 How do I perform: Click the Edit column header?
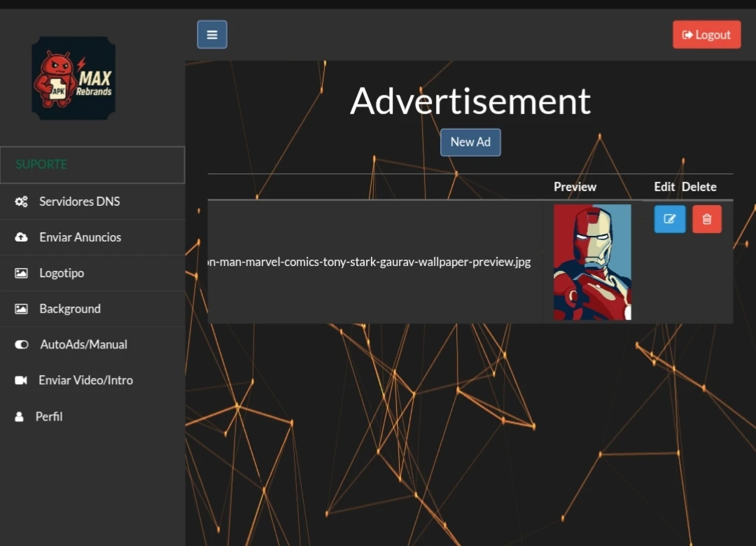pos(664,187)
